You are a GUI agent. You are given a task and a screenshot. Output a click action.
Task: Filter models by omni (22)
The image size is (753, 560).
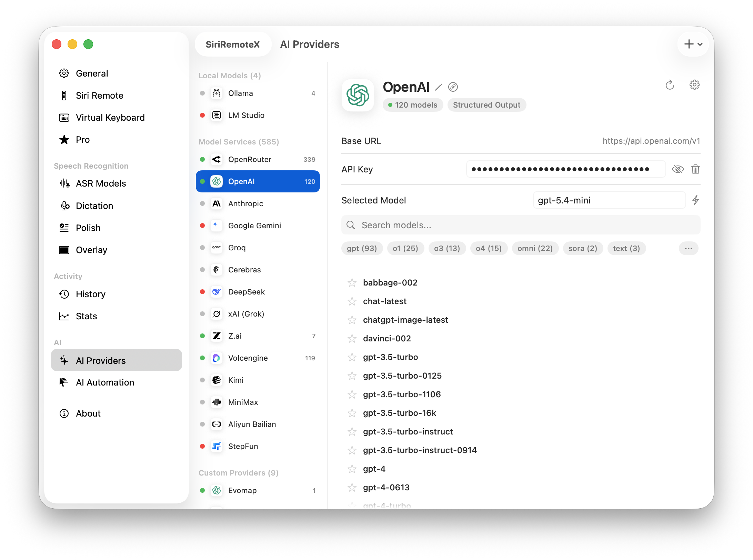coord(535,248)
